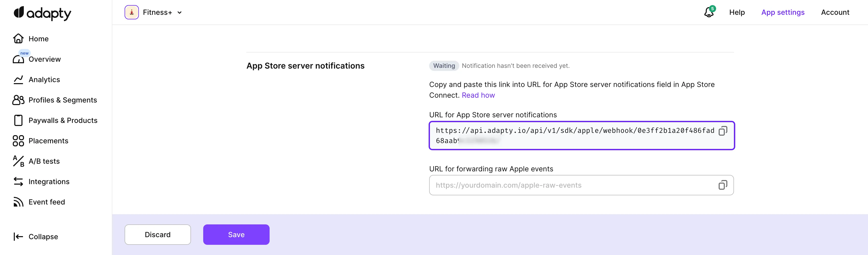Open Profiles & Segments section
This screenshot has height=255, width=868.
[63, 100]
